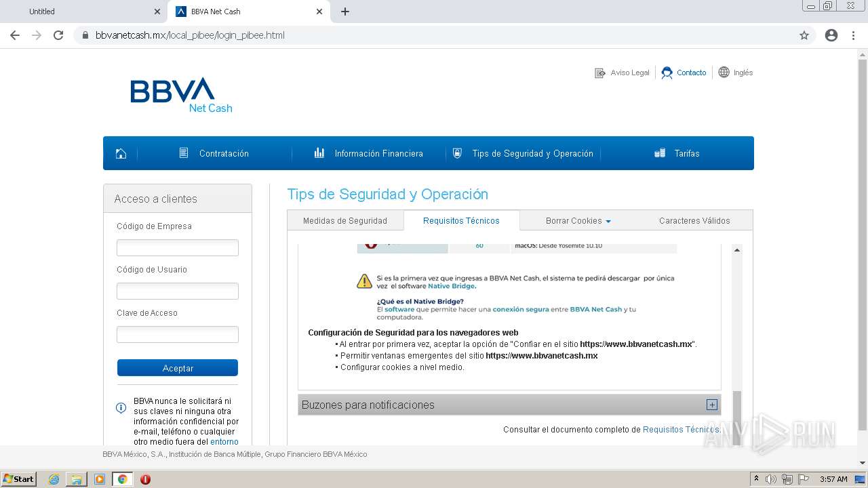Click the Aviso Legal link

coord(630,73)
